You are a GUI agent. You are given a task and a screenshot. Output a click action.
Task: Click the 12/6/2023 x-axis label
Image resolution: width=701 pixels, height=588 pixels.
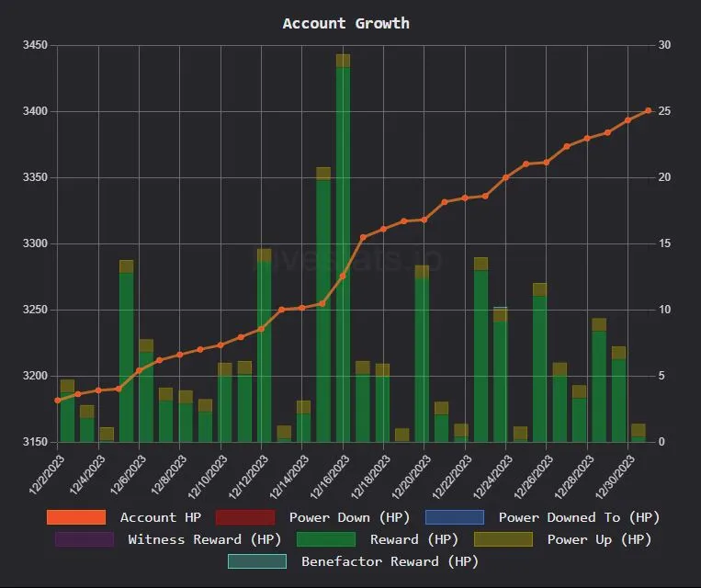(129, 474)
